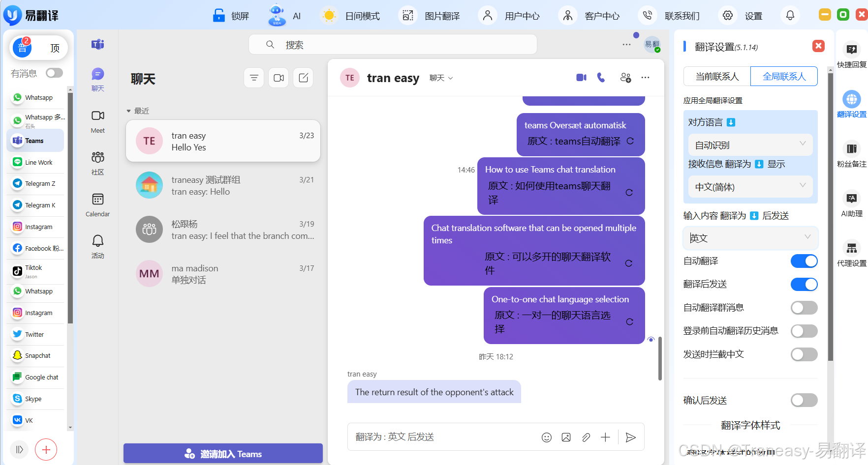Image resolution: width=868 pixels, height=465 pixels.
Task: Open AI assistant side panel
Action: tap(851, 204)
